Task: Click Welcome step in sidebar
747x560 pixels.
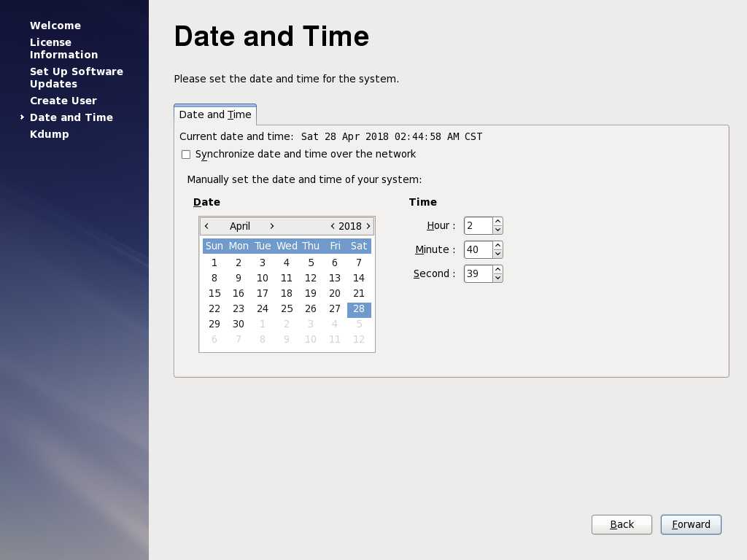Action: 55,26
